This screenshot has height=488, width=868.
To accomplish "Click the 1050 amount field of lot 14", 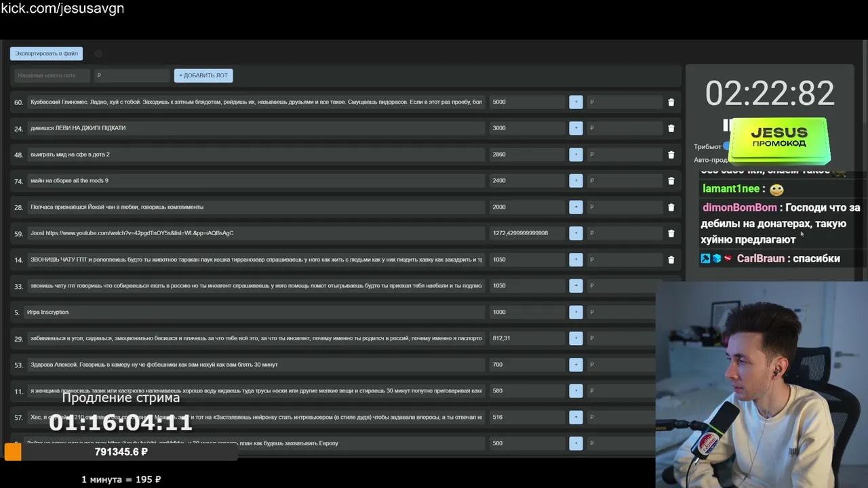I will (x=528, y=260).
